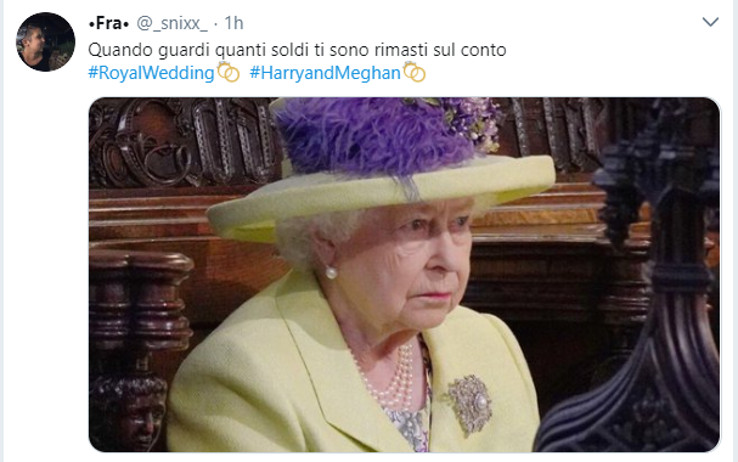Viewport: 738px width, 462px height.
Task: Click the purple feather on the hat
Action: tap(372, 136)
